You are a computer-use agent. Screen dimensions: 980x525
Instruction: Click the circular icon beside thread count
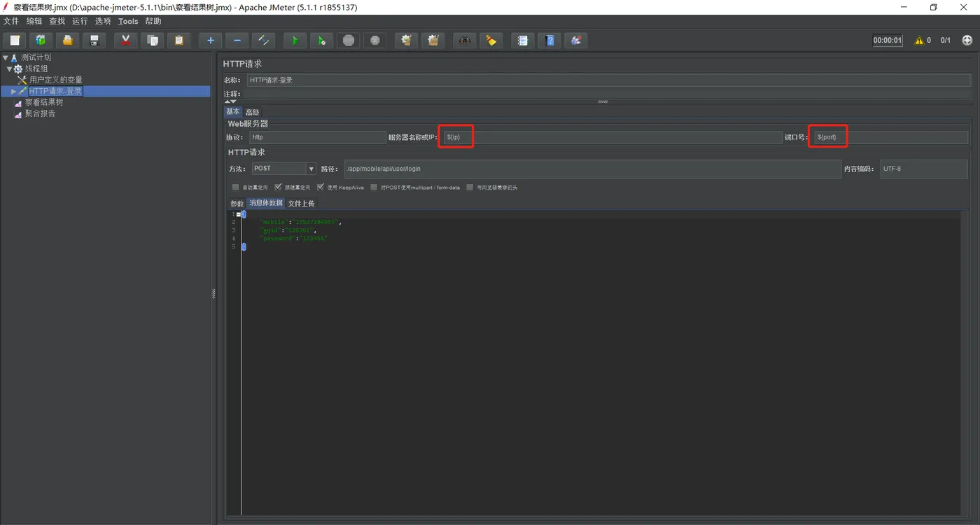coord(967,41)
